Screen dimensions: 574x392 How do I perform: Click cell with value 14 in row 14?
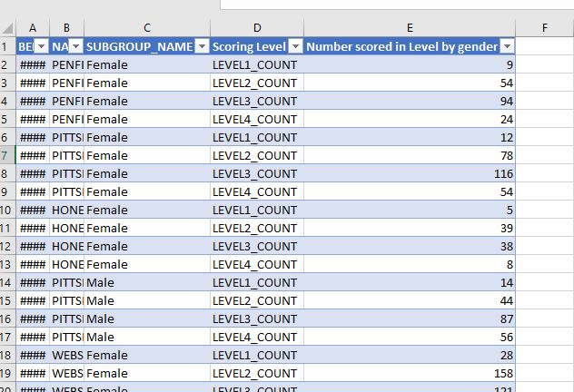410,283
